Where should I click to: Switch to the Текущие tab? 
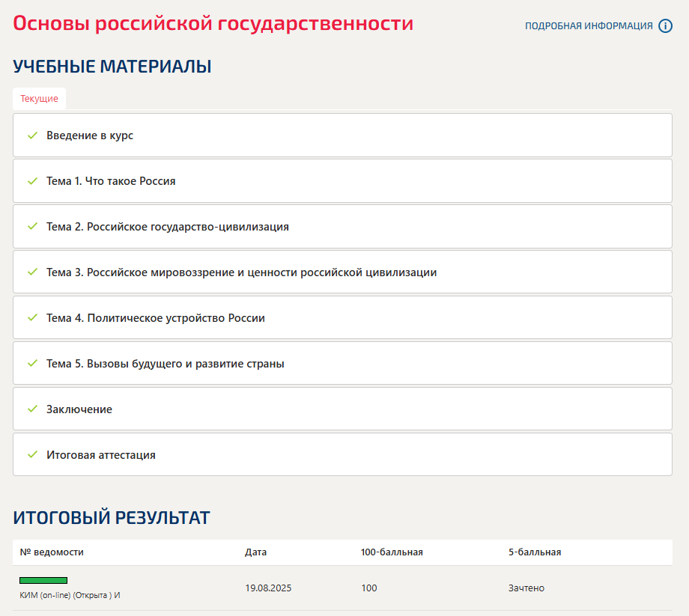(39, 98)
